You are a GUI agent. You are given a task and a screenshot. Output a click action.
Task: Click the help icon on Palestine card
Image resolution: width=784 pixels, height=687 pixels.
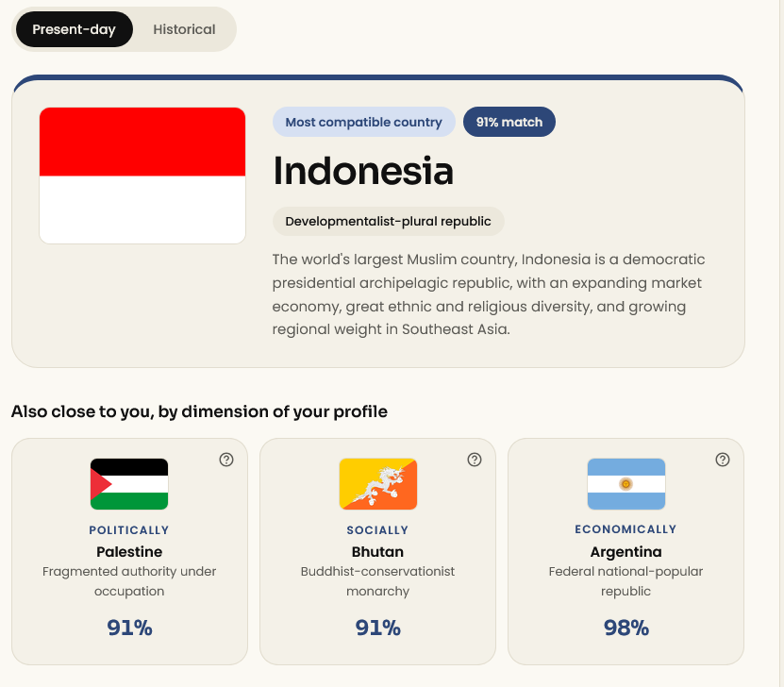[226, 460]
